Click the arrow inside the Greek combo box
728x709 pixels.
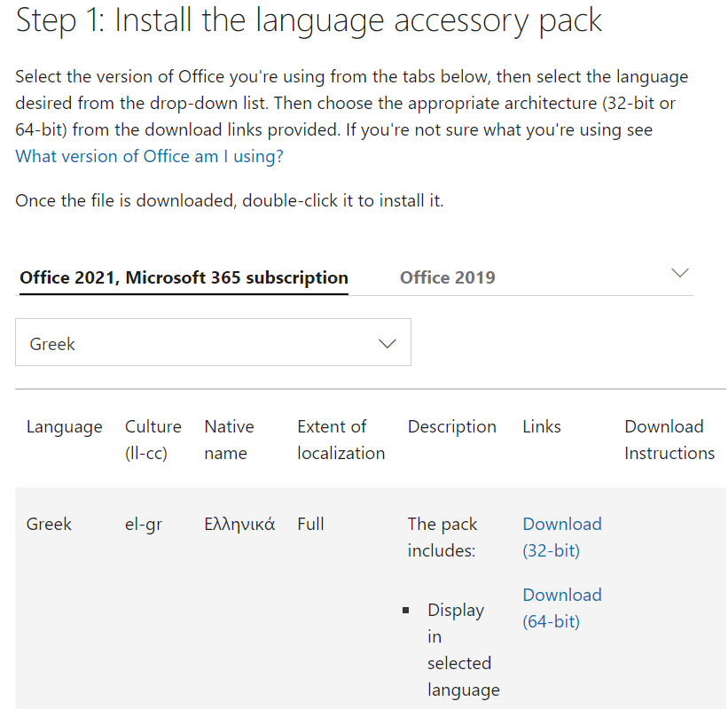(x=387, y=344)
